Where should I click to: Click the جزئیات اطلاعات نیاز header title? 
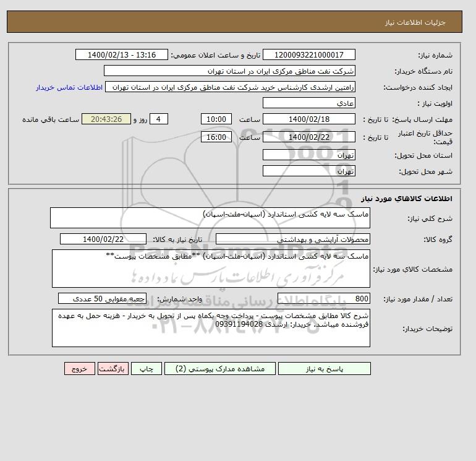pyautogui.click(x=415, y=22)
